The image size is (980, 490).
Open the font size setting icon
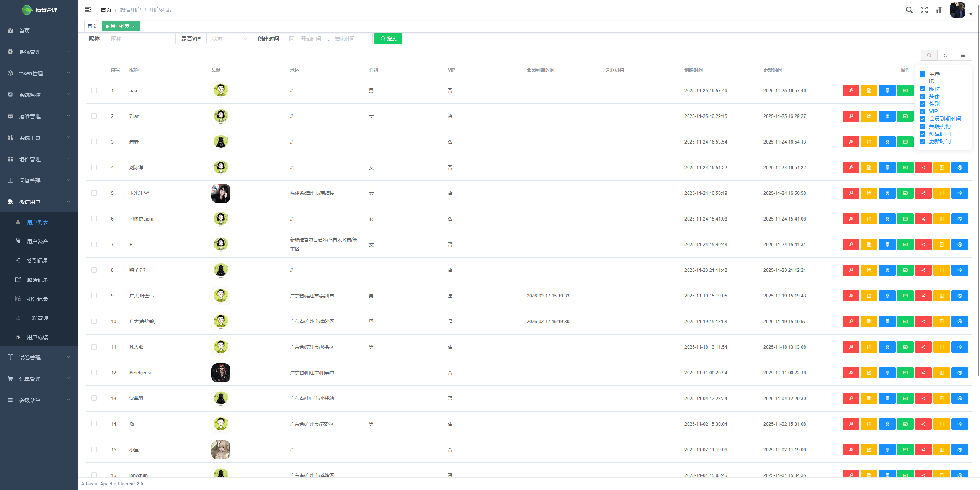coord(939,10)
